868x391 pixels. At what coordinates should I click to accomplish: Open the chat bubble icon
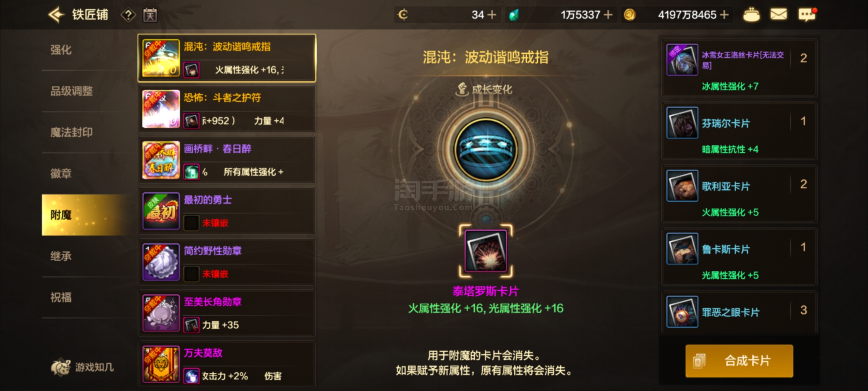click(807, 15)
